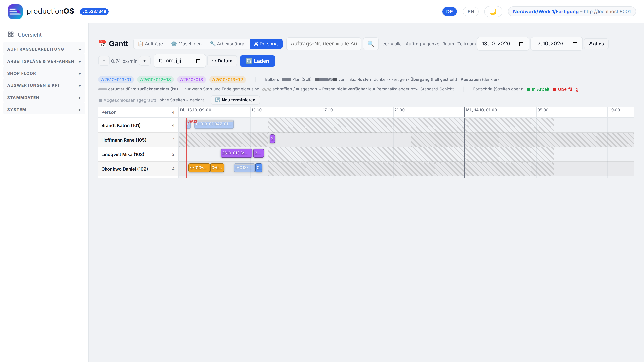Click Okonkwo's small dark blue 0.. bar

(259, 168)
